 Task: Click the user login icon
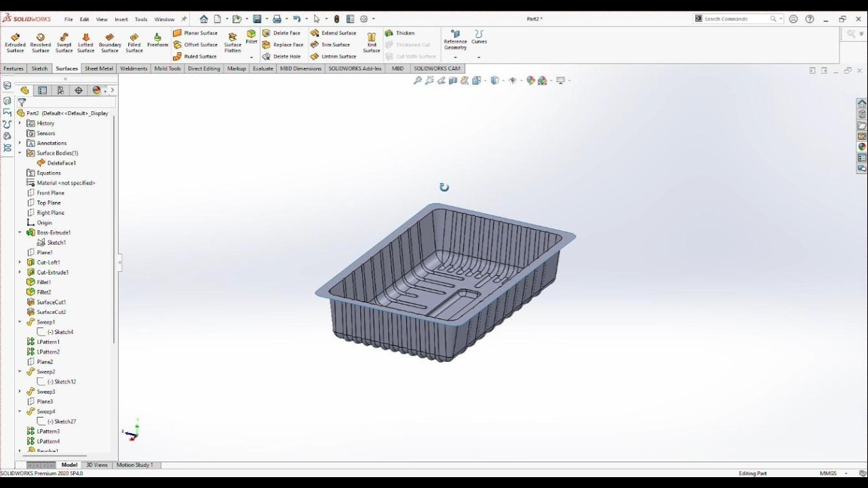click(793, 19)
